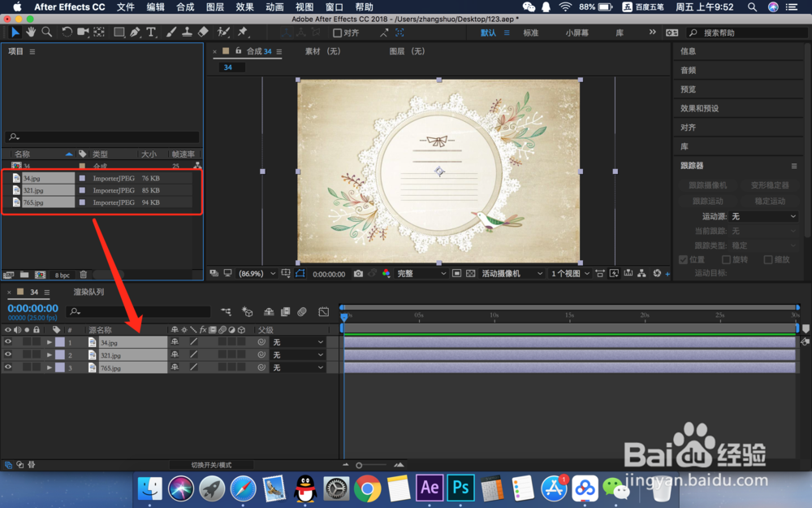
Task: Switch to the 渲染队列 tab
Action: (89, 292)
